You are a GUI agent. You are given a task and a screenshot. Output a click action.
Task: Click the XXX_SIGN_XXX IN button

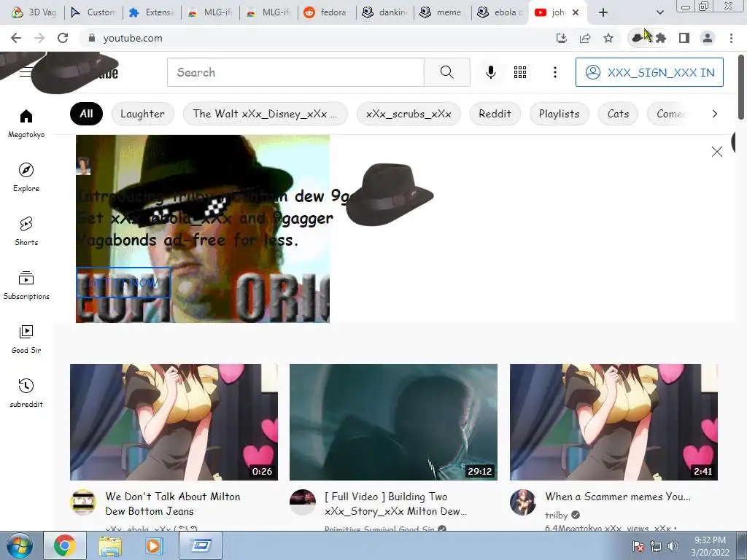tap(649, 72)
